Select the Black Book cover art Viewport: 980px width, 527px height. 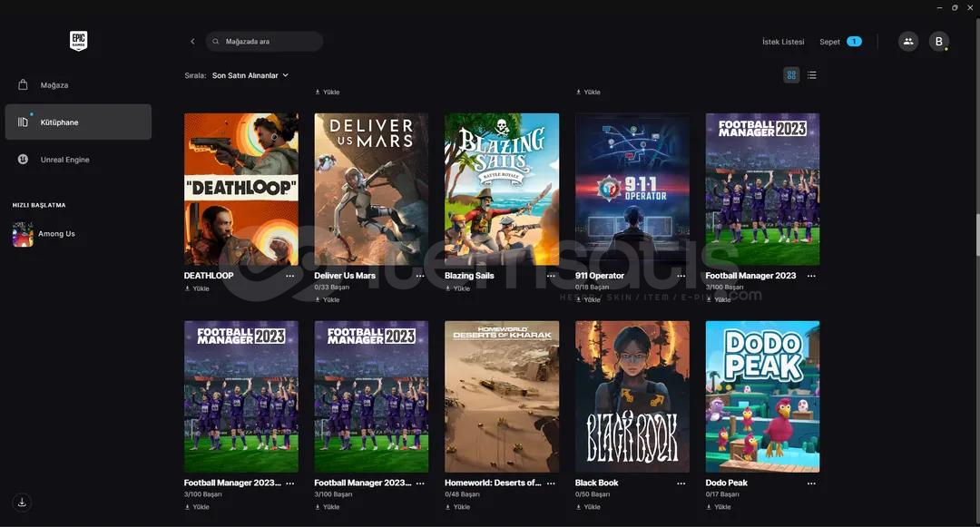tap(632, 396)
